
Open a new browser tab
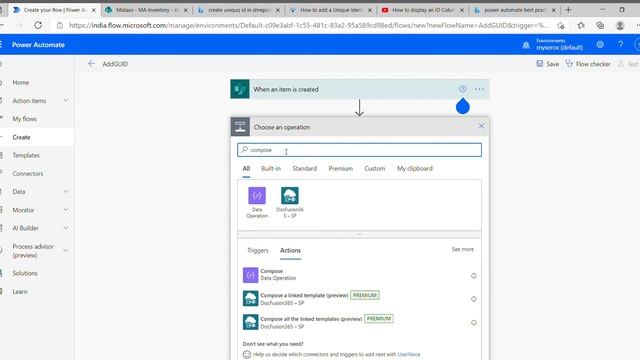[568, 9]
